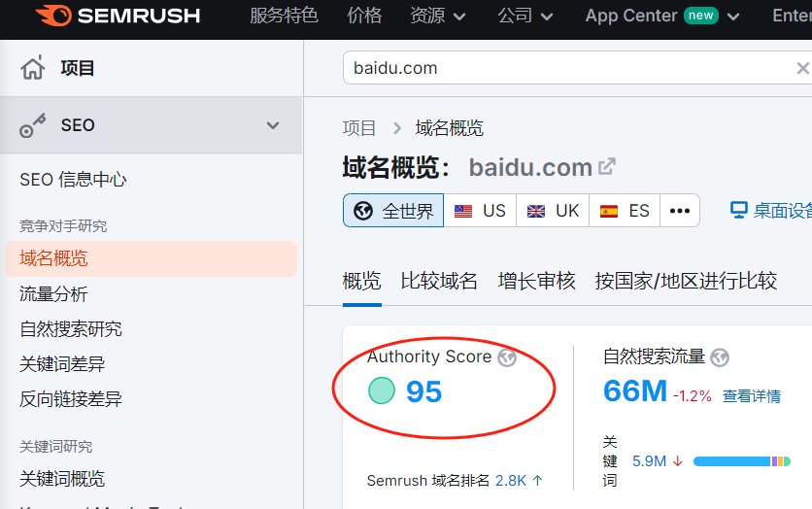The image size is (812, 509).
Task: Select the ES database button
Action: (625, 211)
